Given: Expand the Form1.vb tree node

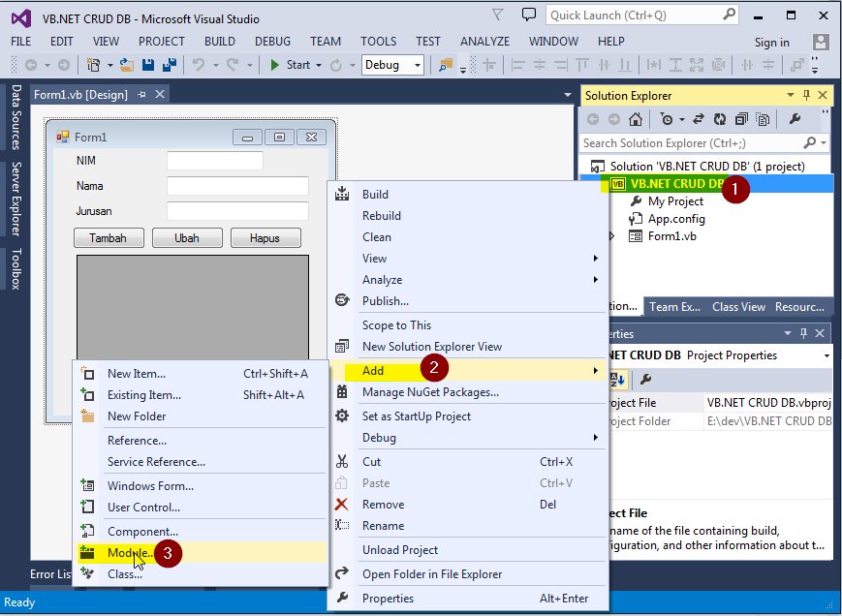Looking at the screenshot, I should tap(611, 236).
